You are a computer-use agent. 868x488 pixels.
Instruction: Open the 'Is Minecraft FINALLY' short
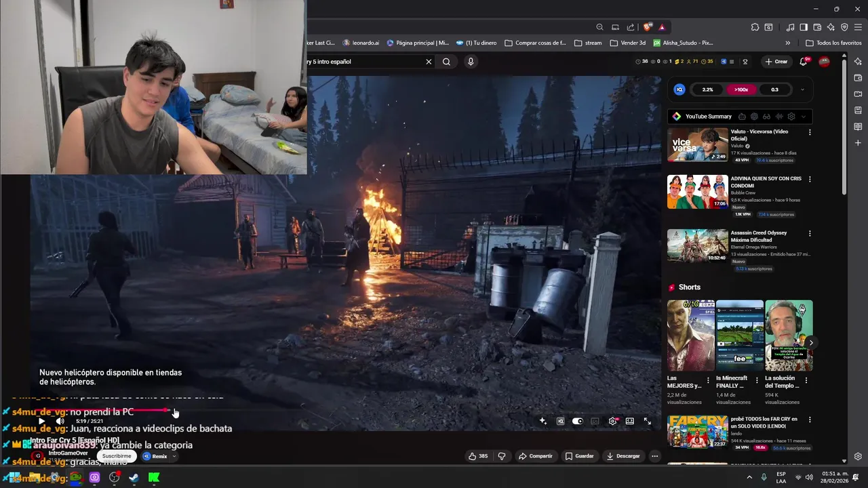(x=740, y=335)
